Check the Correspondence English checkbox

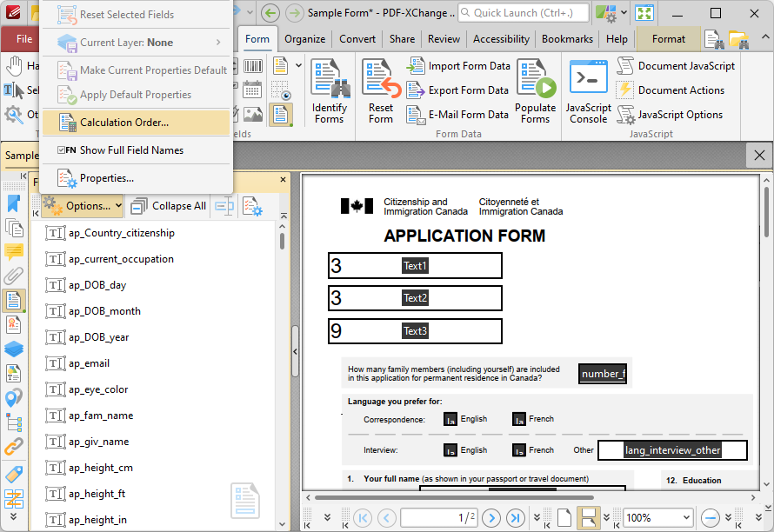click(450, 419)
